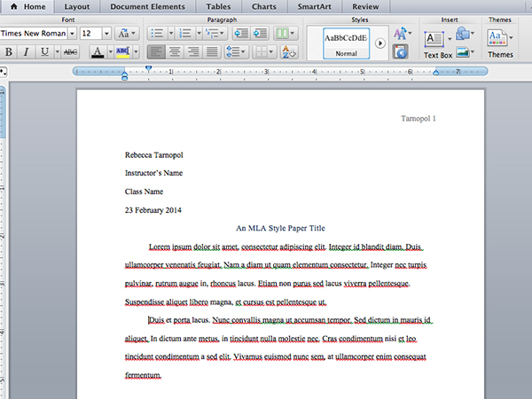Apply the black font color

point(98,52)
